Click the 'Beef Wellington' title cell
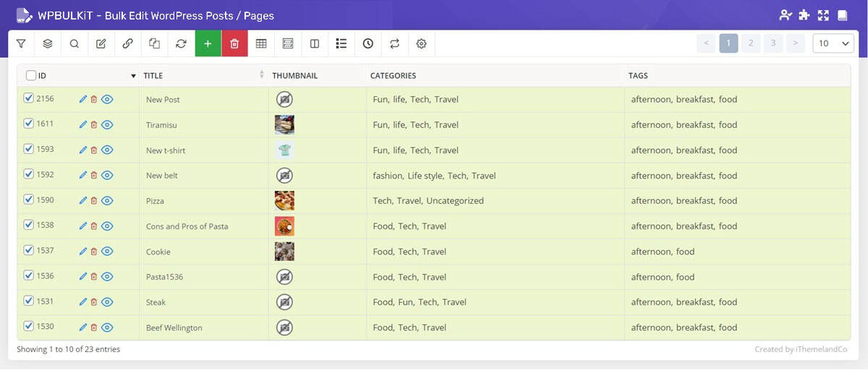The width and height of the screenshot is (868, 370). click(174, 327)
